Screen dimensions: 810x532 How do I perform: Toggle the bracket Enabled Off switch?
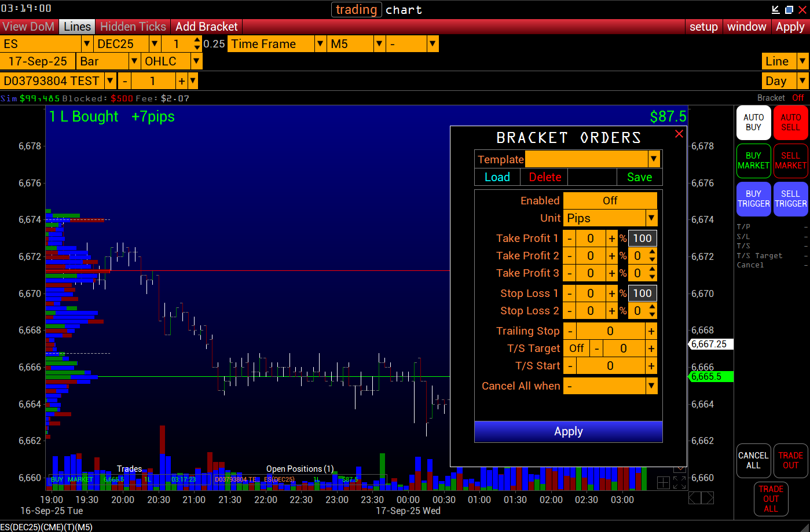pyautogui.click(x=610, y=201)
